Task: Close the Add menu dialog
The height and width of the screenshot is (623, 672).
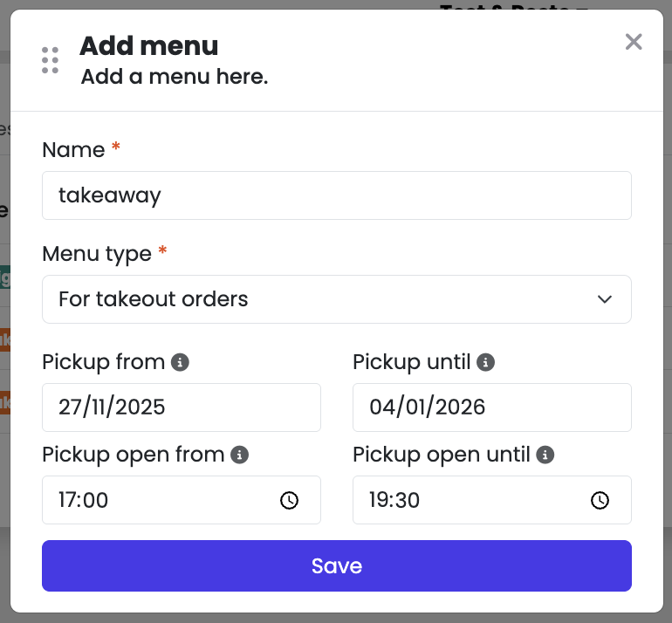Action: click(x=634, y=42)
